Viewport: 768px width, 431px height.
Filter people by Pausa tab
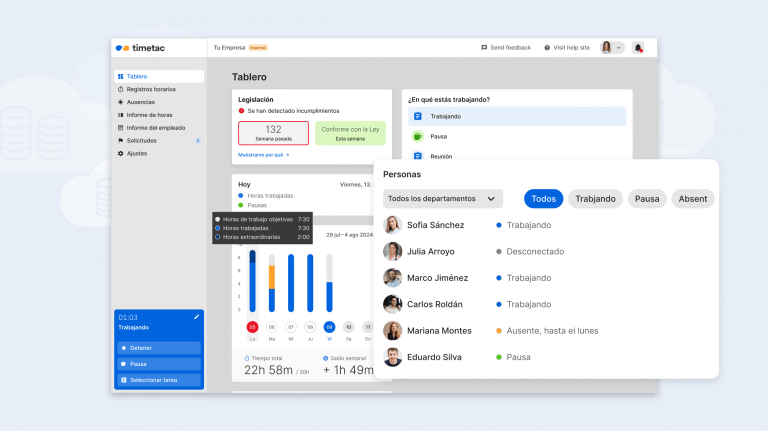pos(647,199)
